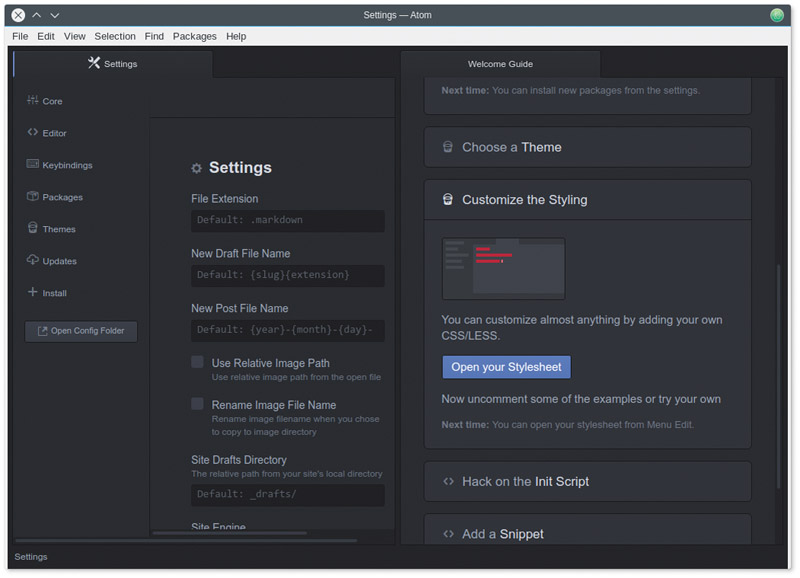
Task: Expand the Hack on the Init Script section
Action: tap(587, 481)
